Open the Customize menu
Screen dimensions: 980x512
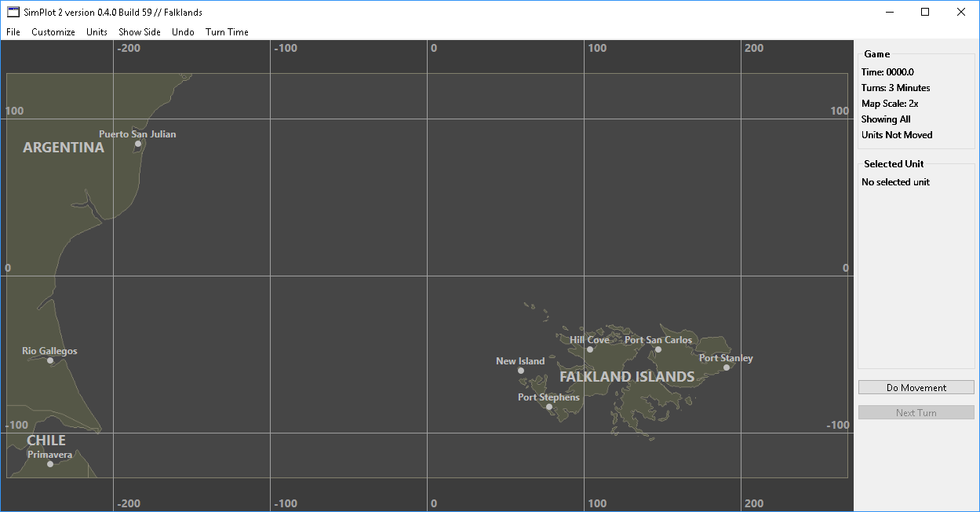click(x=53, y=32)
